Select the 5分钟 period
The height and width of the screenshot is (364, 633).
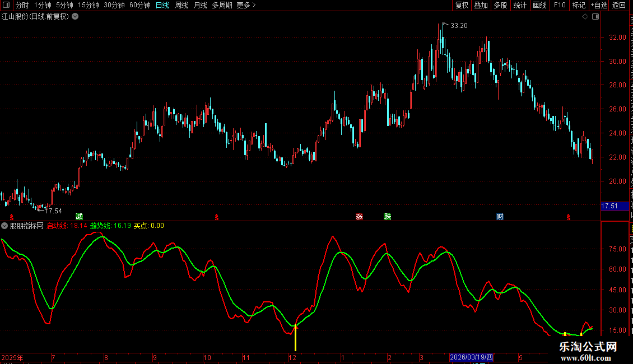pyautogui.click(x=64, y=5)
